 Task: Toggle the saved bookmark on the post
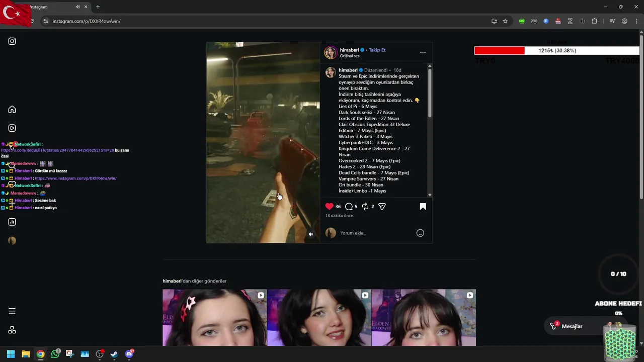pos(423,206)
